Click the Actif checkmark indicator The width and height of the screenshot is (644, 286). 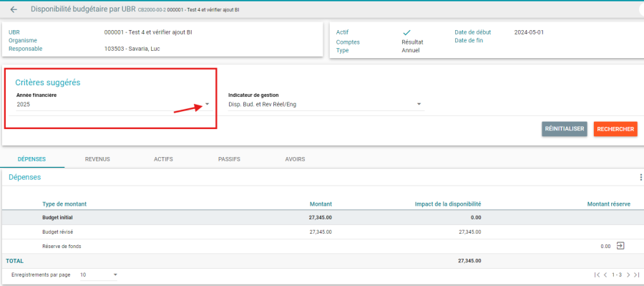406,32
